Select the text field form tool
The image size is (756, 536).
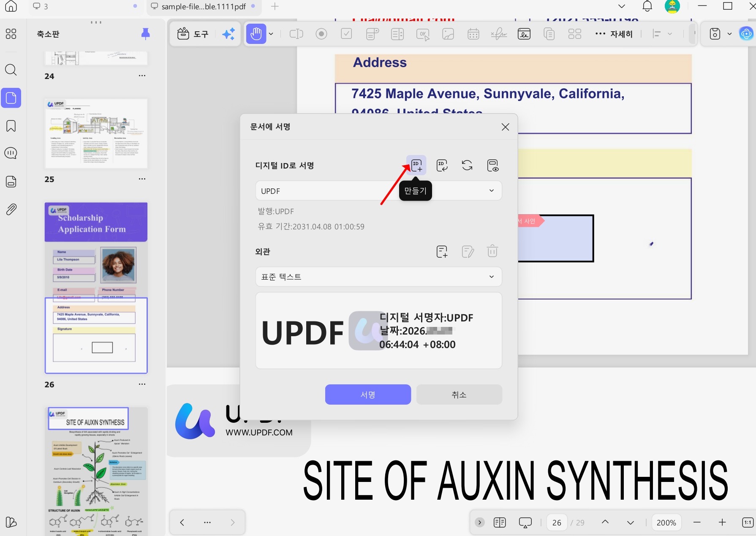point(296,34)
